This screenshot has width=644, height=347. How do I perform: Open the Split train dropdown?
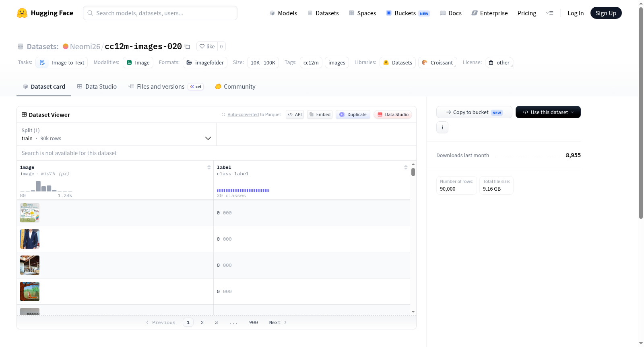[116, 134]
